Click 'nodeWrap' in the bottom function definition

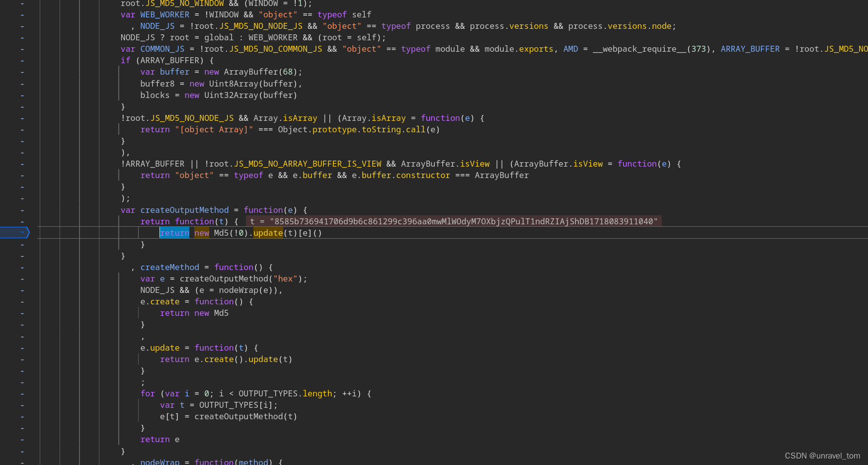159,462
